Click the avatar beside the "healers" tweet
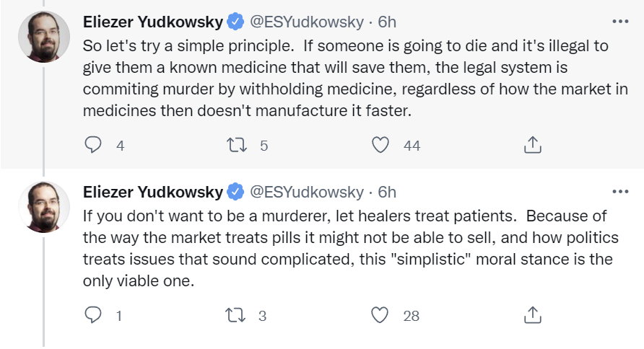 [44, 208]
